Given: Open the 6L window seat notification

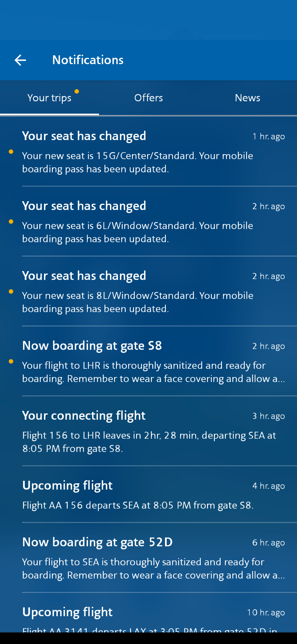Looking at the screenshot, I should (148, 222).
